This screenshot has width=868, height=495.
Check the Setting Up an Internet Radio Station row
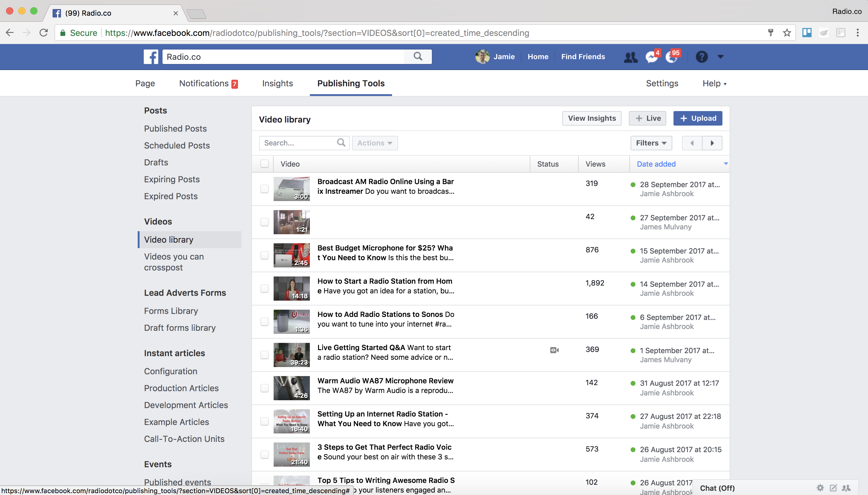pyautogui.click(x=264, y=421)
